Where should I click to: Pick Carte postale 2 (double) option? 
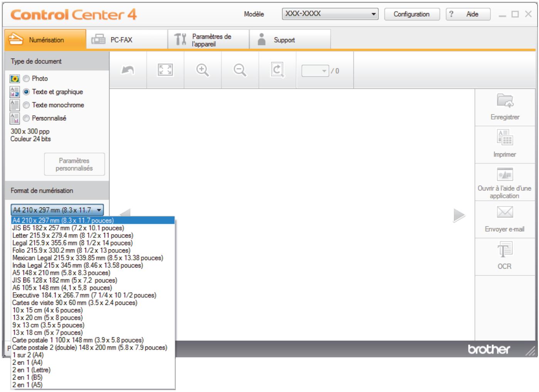click(93, 348)
